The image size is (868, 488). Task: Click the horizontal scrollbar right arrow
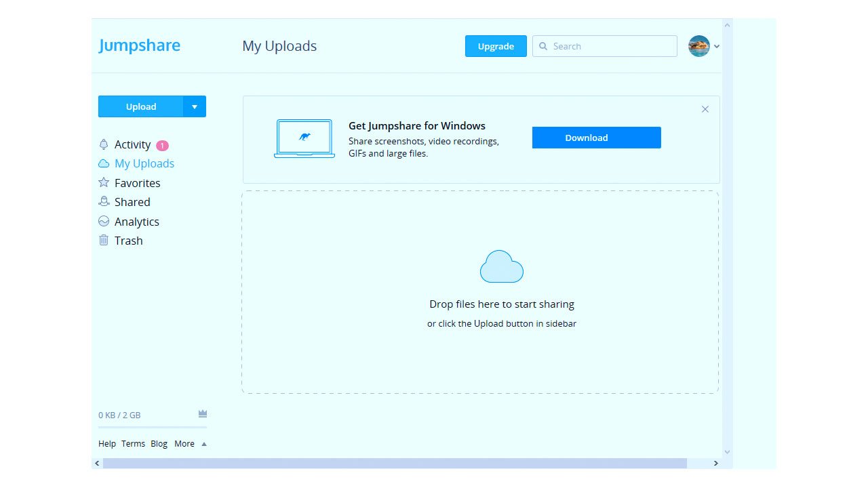click(x=715, y=464)
